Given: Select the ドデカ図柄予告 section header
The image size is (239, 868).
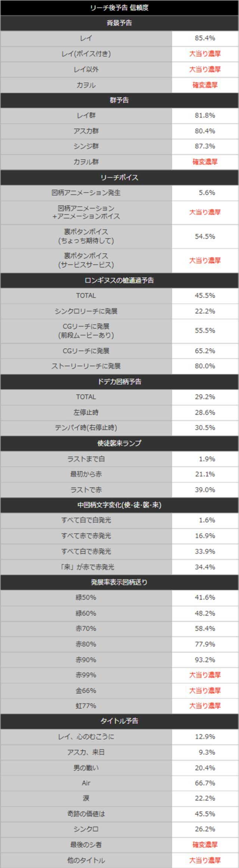Looking at the screenshot, I should pos(119,382).
